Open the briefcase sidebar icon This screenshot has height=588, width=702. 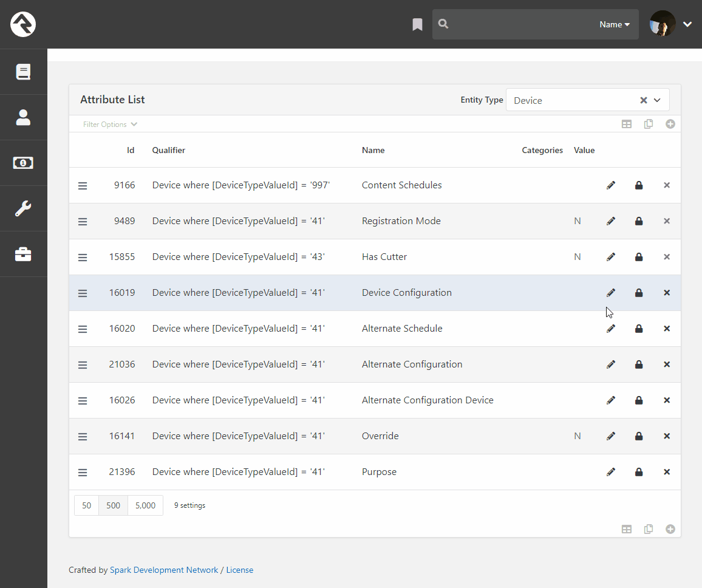[23, 254]
